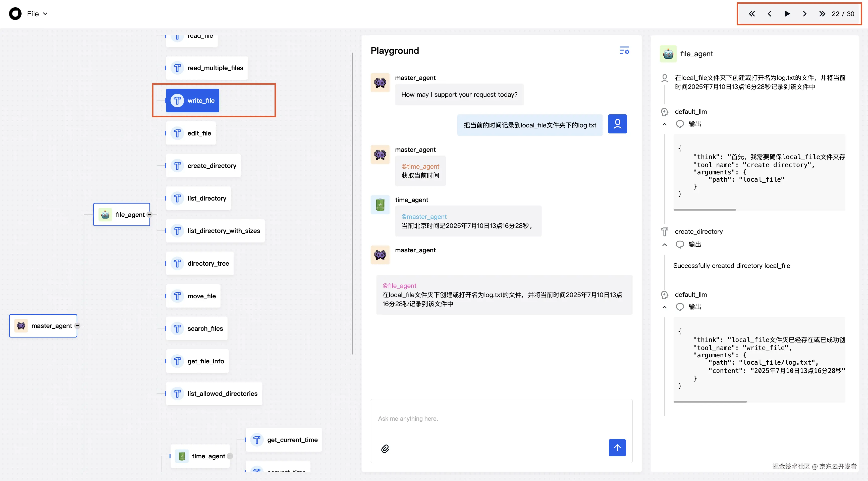Select the edit_file tool node
Image resolution: width=868 pixels, height=481 pixels.
tap(191, 133)
